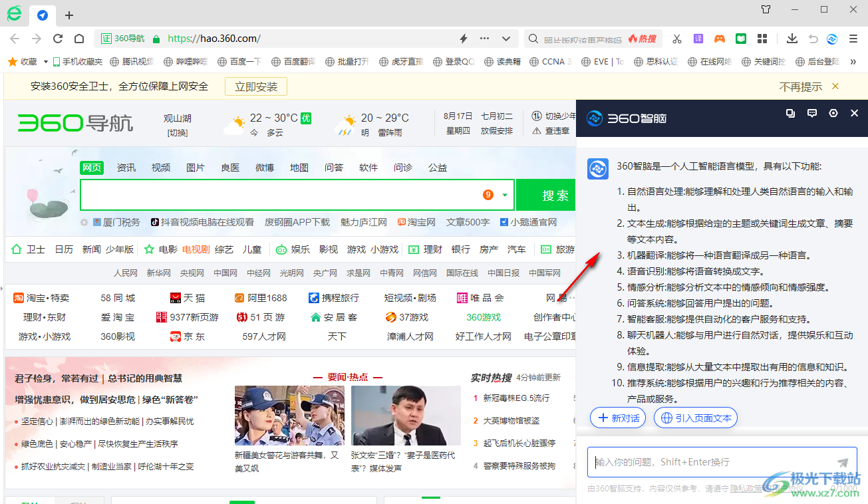The height and width of the screenshot is (504, 868).
Task: Expand the search engine dropdown arrow
Action: [505, 195]
